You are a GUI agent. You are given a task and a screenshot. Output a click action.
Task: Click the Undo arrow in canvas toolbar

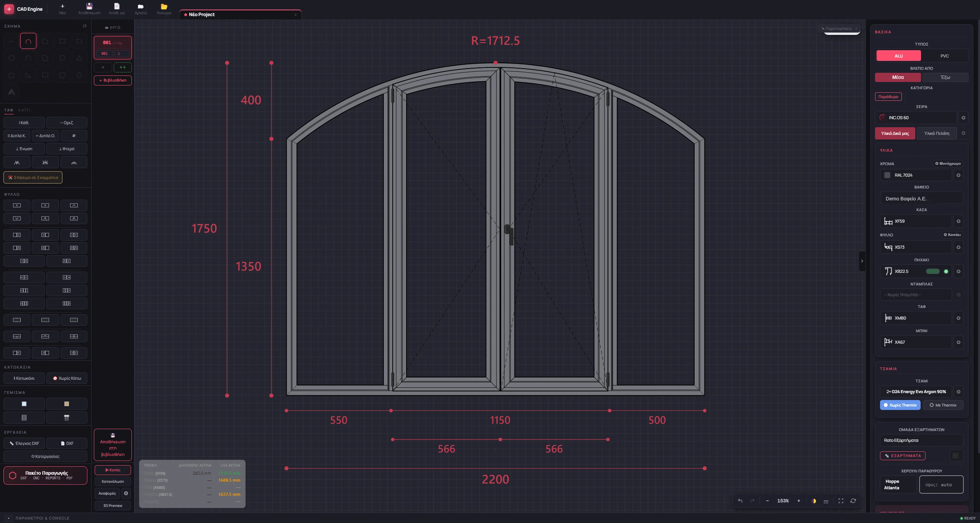point(740,501)
